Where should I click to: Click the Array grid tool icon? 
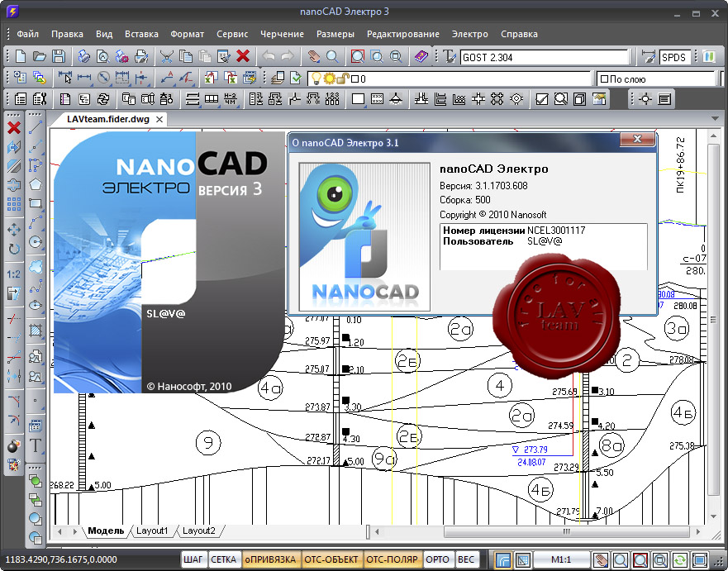[14, 204]
